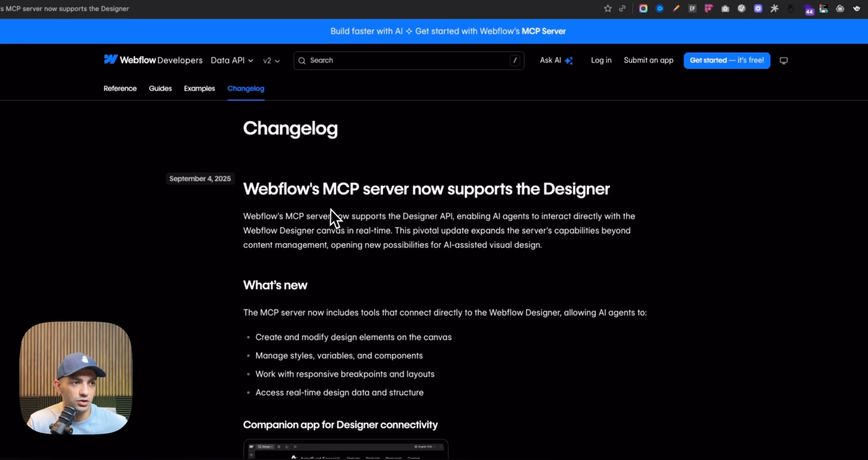Open the eyedropper color picker extension

coord(676,9)
